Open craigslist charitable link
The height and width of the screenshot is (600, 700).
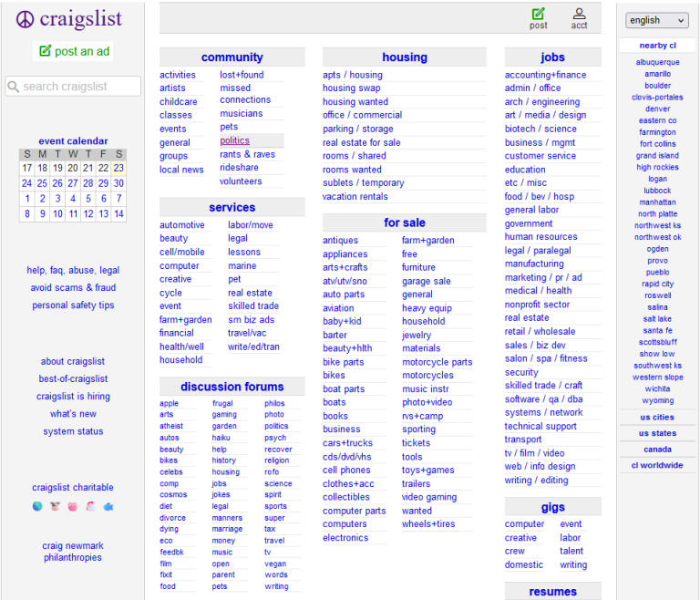(x=73, y=488)
